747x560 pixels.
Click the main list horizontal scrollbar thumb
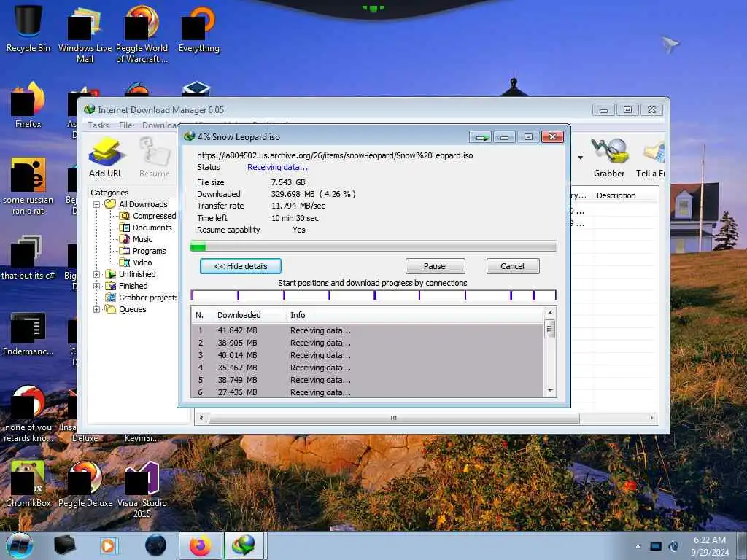pos(394,418)
